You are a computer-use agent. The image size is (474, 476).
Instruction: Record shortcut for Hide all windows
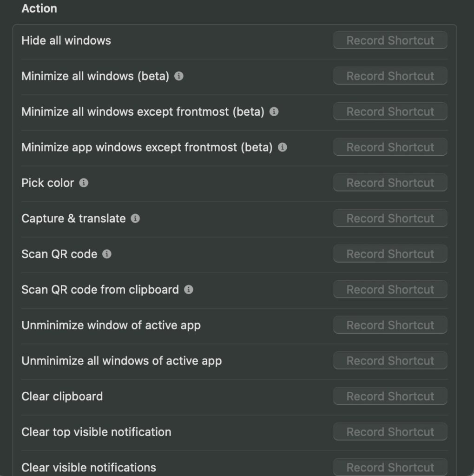(390, 40)
